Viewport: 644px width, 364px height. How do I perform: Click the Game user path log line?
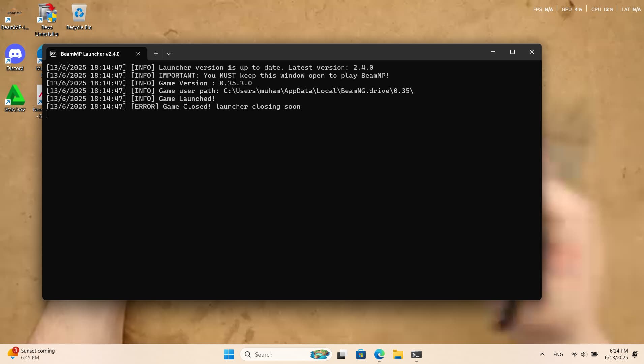pyautogui.click(x=230, y=91)
